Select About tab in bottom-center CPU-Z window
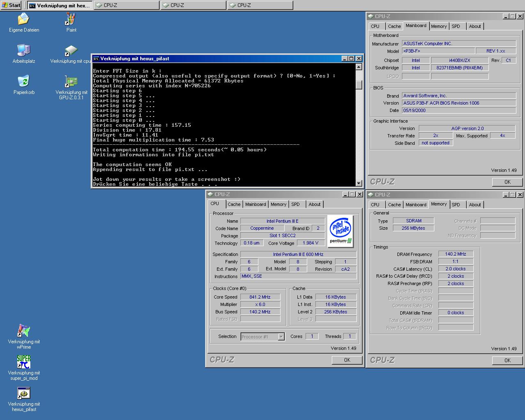The image size is (525, 420). 315,204
